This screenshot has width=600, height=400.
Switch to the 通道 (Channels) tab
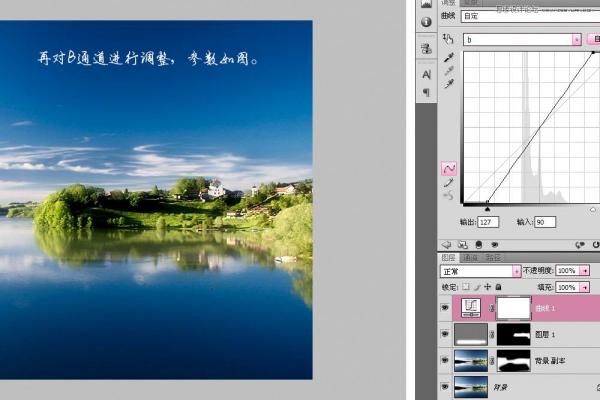[x=470, y=258]
